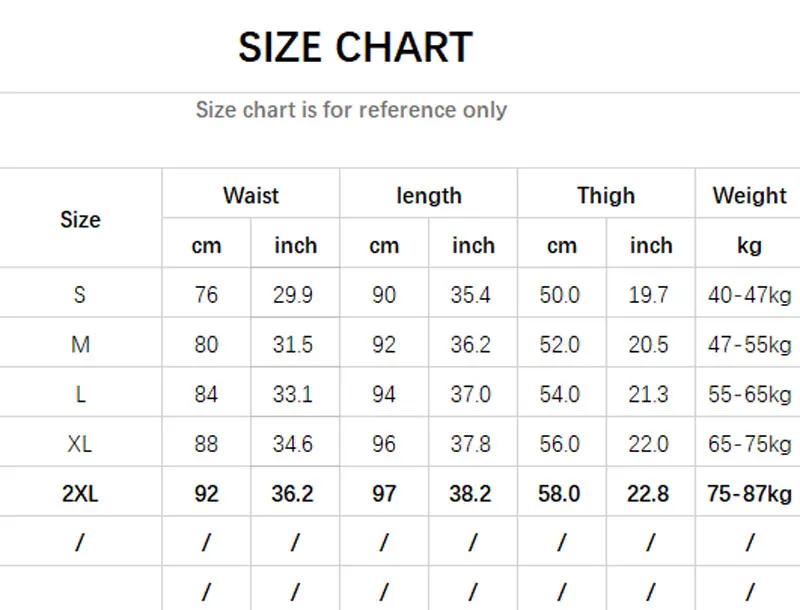
Task: Click the kg unit subheader
Action: [x=749, y=245]
